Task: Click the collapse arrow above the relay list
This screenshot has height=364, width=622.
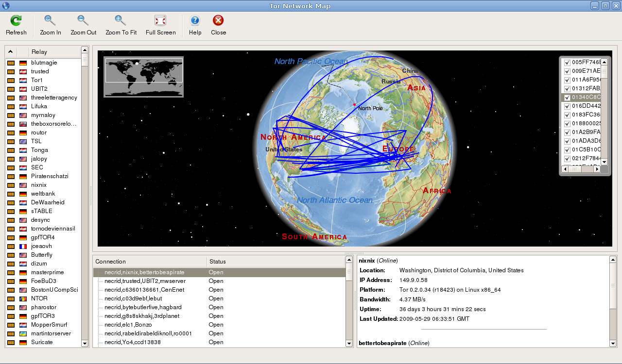Action: click(10, 51)
